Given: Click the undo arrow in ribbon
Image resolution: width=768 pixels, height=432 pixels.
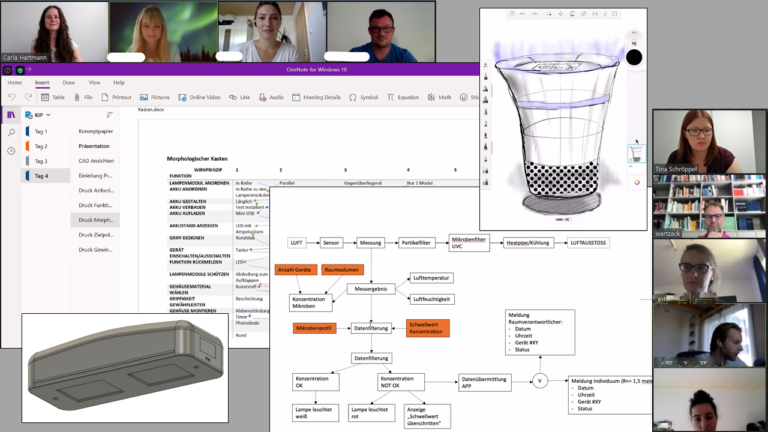Looking at the screenshot, I should coord(12,97).
